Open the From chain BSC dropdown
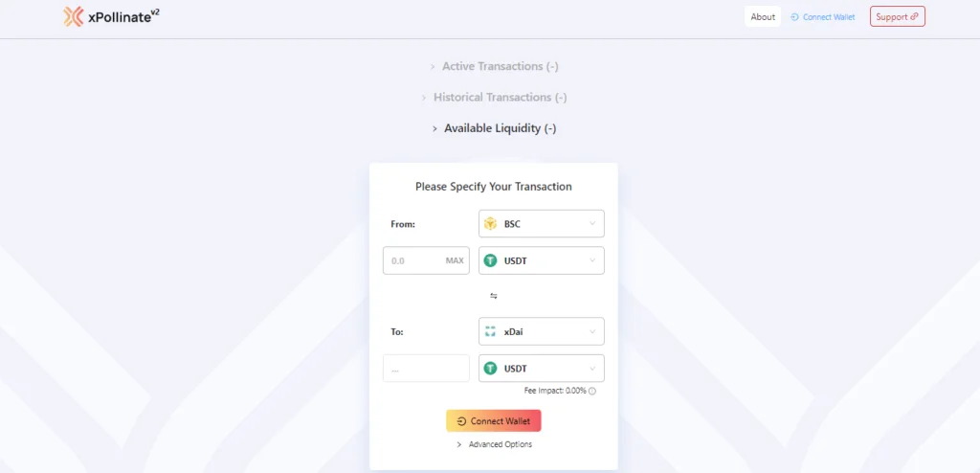Viewport: 980px width, 473px height. [x=542, y=224]
